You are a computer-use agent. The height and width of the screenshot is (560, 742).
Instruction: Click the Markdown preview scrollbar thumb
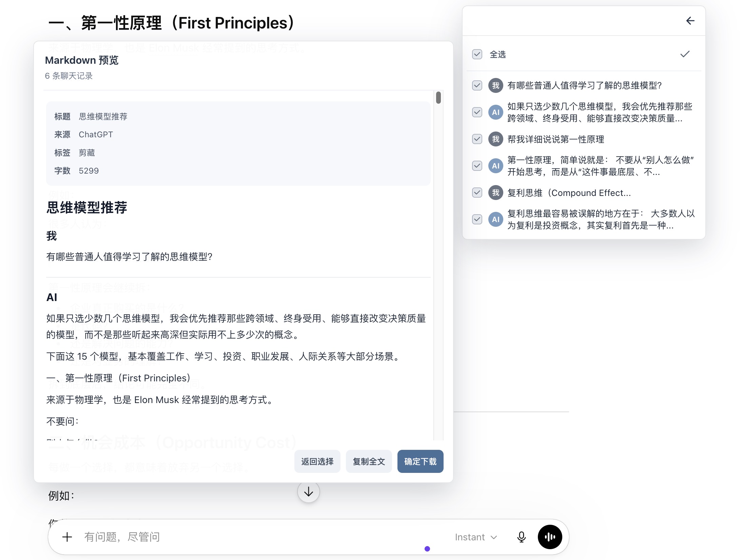click(x=438, y=97)
